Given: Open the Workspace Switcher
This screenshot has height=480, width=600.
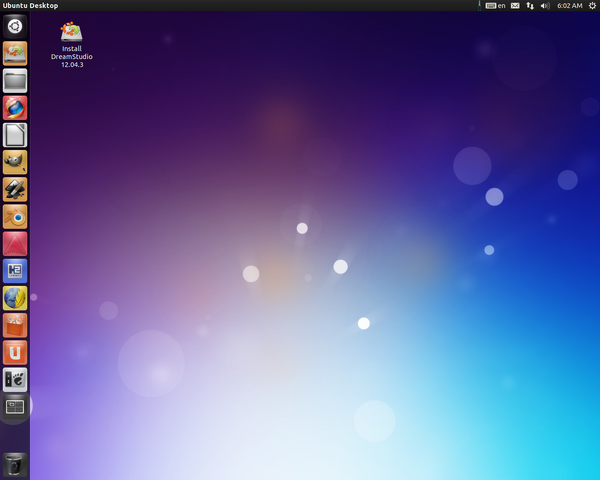Looking at the screenshot, I should pos(15,407).
